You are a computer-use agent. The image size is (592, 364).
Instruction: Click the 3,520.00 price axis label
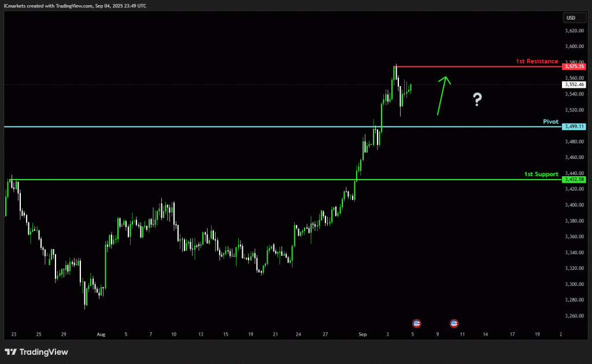click(x=574, y=110)
